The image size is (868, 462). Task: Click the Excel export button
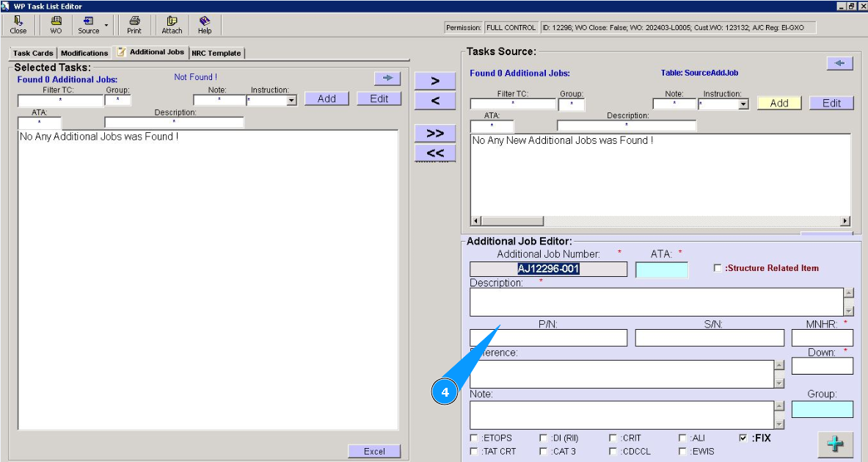tap(374, 451)
